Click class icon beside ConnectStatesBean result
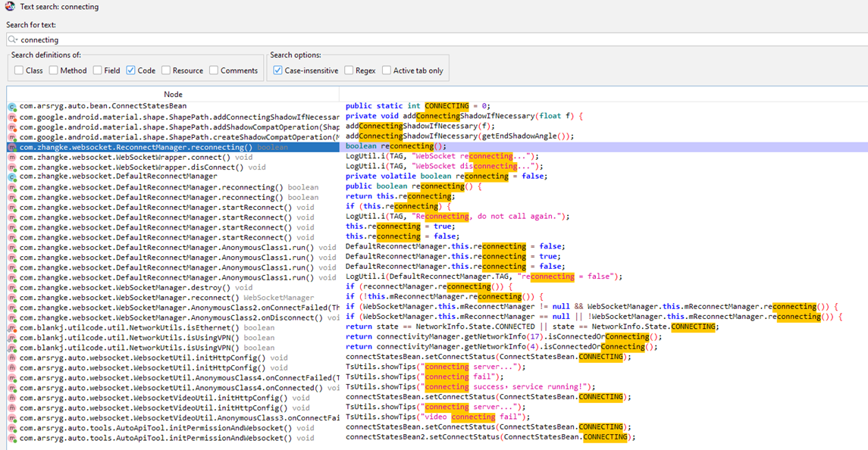Image resolution: width=868 pixels, height=450 pixels. pos(12,106)
